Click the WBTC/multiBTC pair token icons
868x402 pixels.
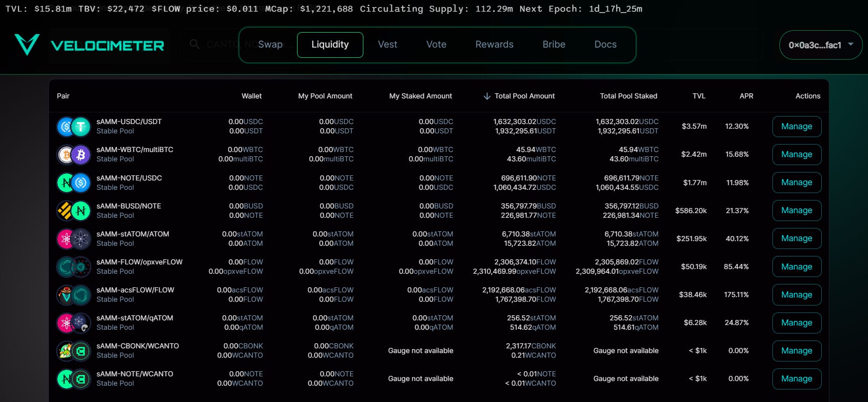74,154
